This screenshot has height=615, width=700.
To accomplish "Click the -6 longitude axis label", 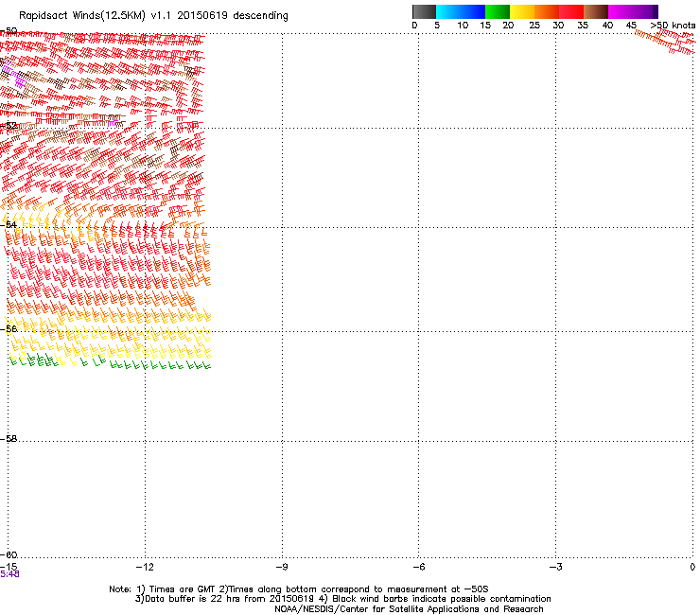I will tap(418, 567).
